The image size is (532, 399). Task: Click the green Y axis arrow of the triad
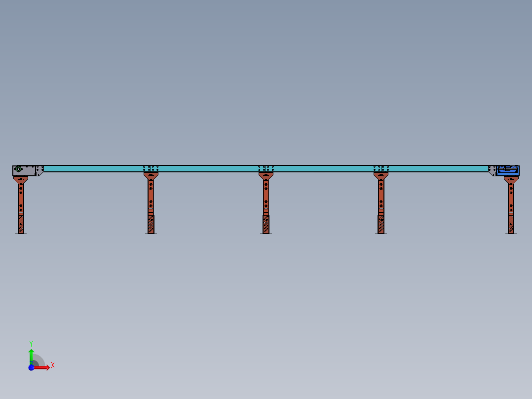pyautogui.click(x=31, y=356)
